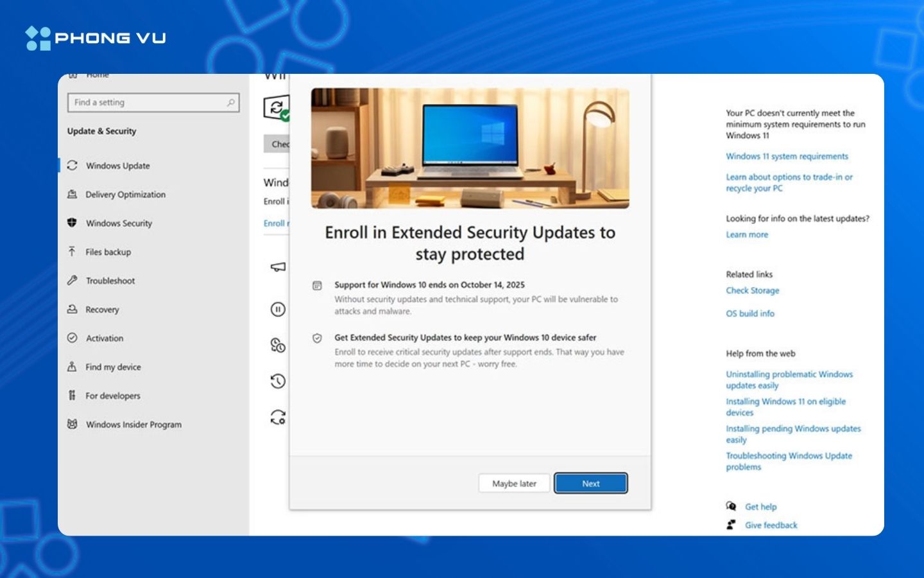Click the Activation checkmark circle icon
The width and height of the screenshot is (924, 578).
73,338
